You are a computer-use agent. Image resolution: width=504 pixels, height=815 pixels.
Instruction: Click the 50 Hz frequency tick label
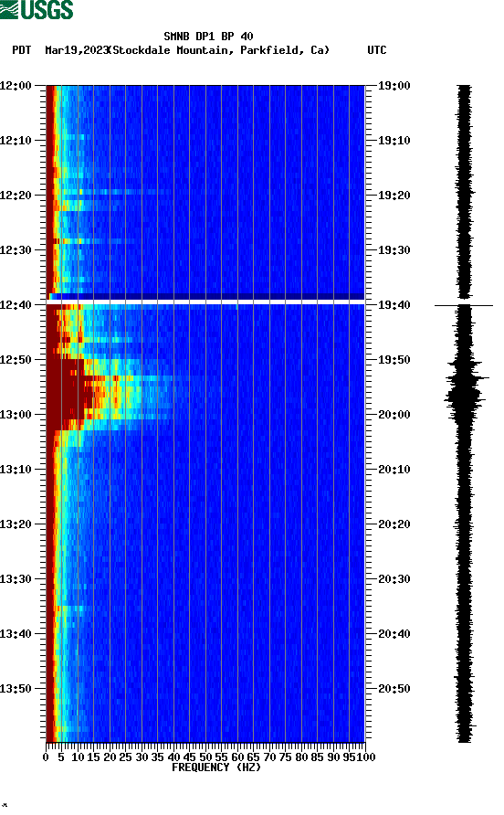point(205,757)
